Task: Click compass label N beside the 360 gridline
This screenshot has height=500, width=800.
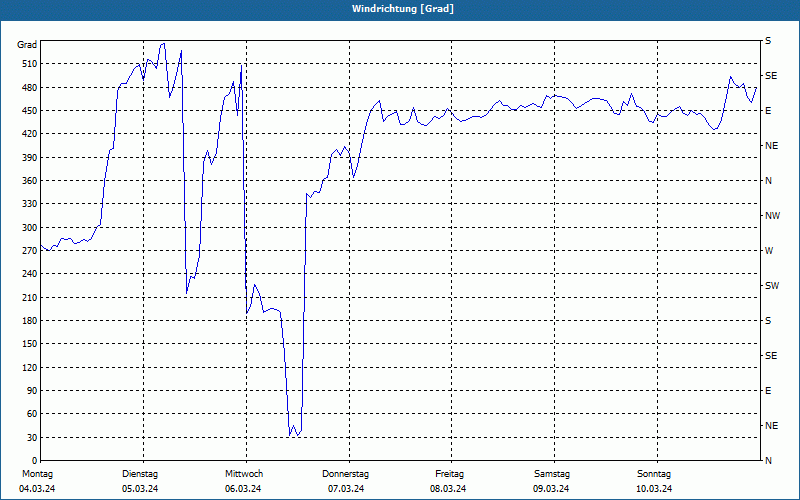Action: pyautogui.click(x=768, y=181)
